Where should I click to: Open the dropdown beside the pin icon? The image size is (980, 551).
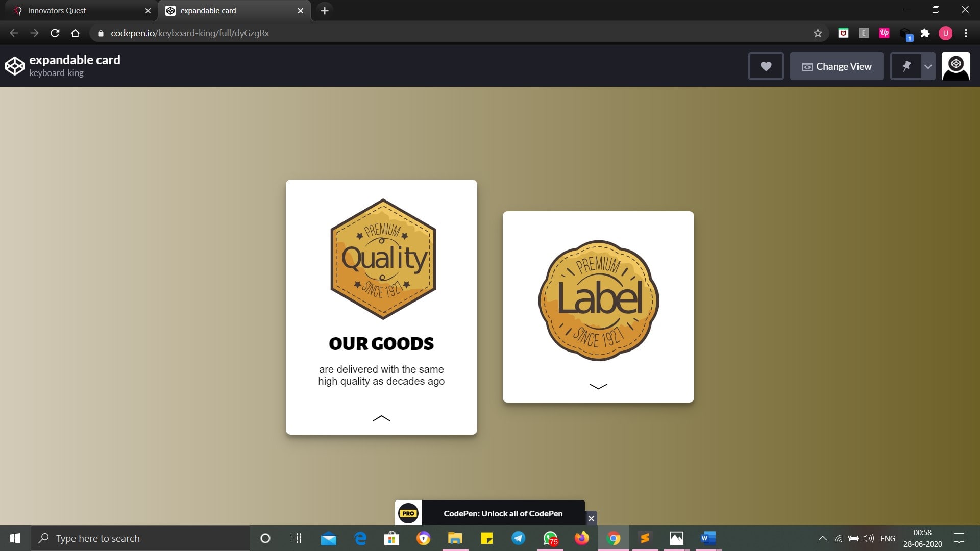(928, 66)
